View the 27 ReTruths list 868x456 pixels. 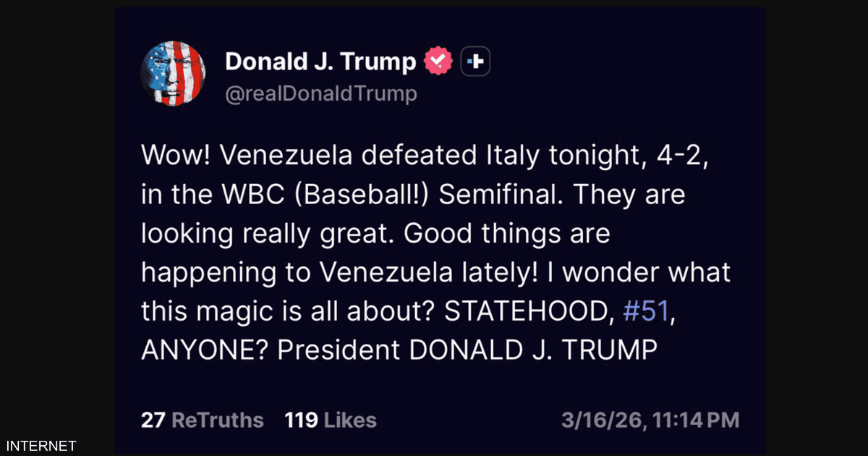pos(203,420)
